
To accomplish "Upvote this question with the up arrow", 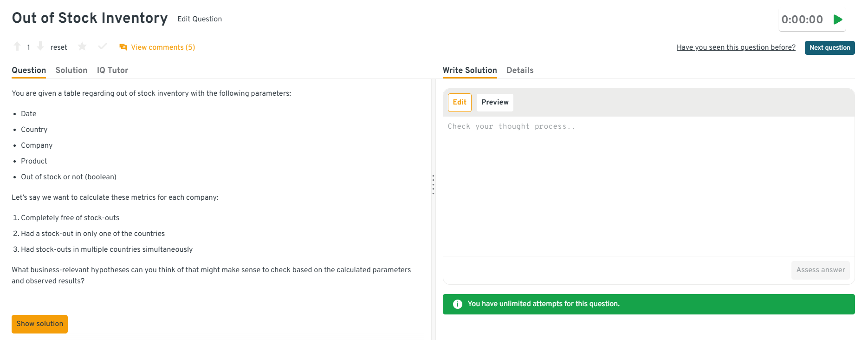I will (17, 46).
